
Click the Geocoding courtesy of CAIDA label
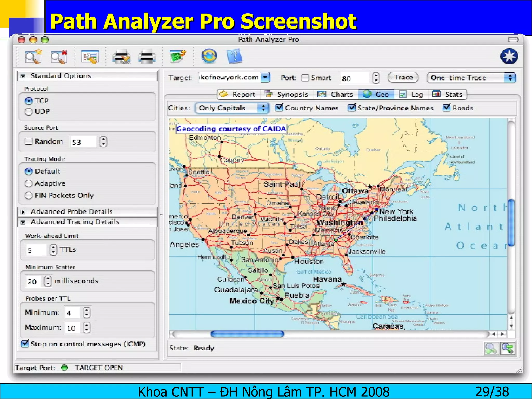pyautogui.click(x=231, y=129)
